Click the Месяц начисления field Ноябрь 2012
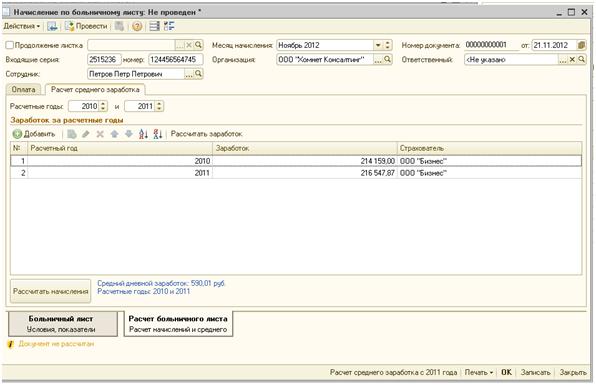The width and height of the screenshot is (596, 385). 325,45
